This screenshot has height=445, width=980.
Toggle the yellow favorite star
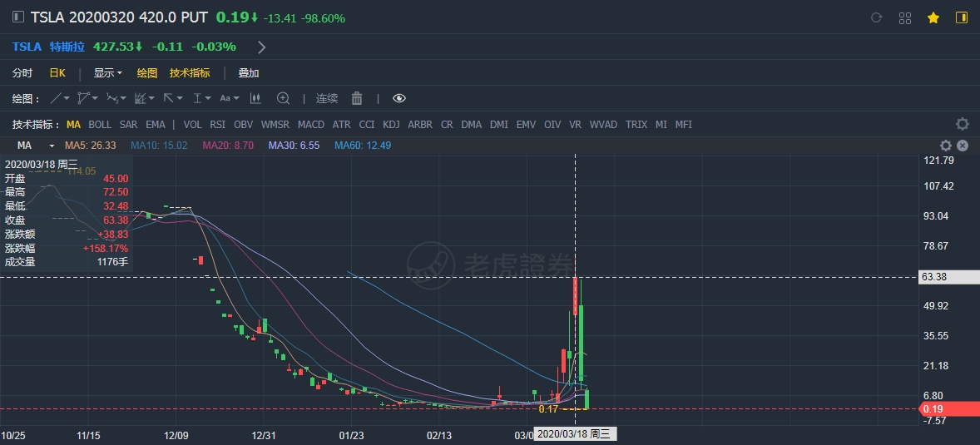click(x=933, y=18)
